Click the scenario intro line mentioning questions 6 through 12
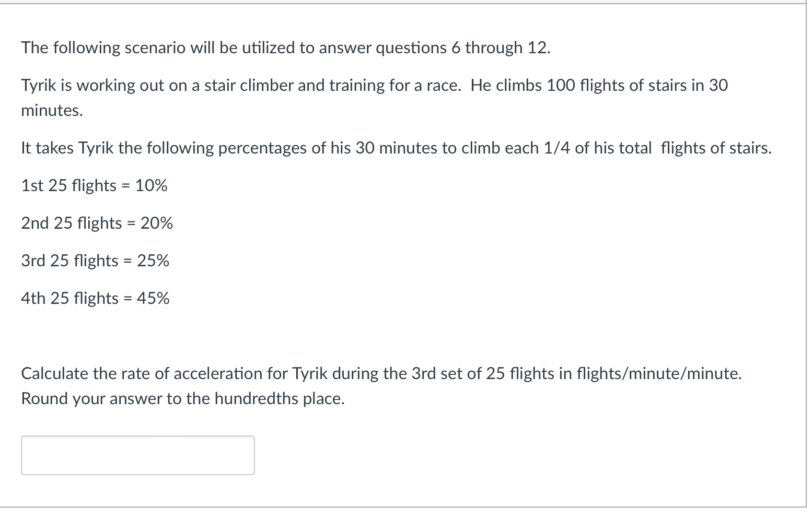The height and width of the screenshot is (518, 812). pyautogui.click(x=285, y=48)
